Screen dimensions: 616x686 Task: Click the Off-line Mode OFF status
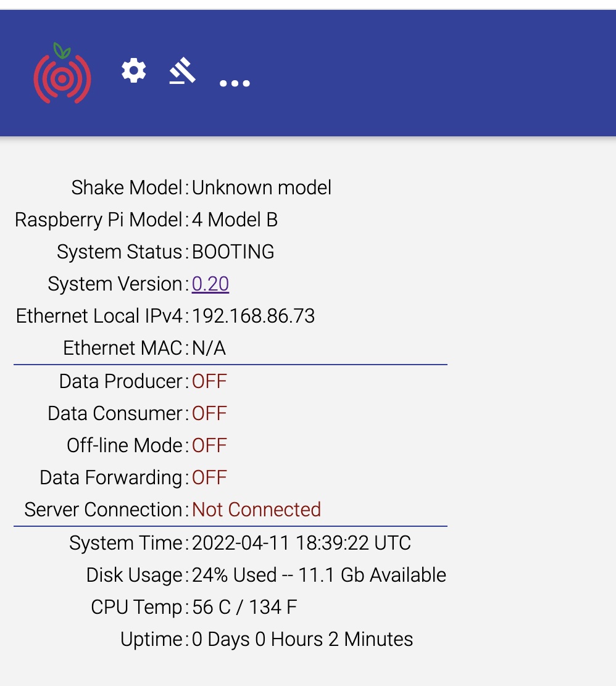[x=209, y=445]
